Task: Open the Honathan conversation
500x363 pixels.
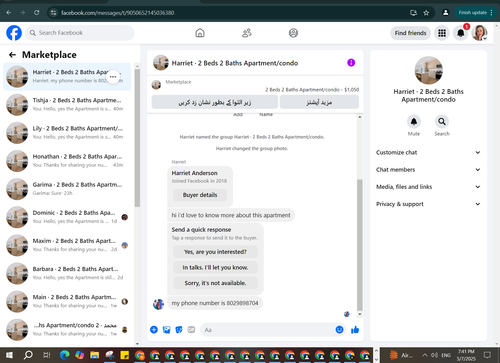Action: [x=67, y=161]
